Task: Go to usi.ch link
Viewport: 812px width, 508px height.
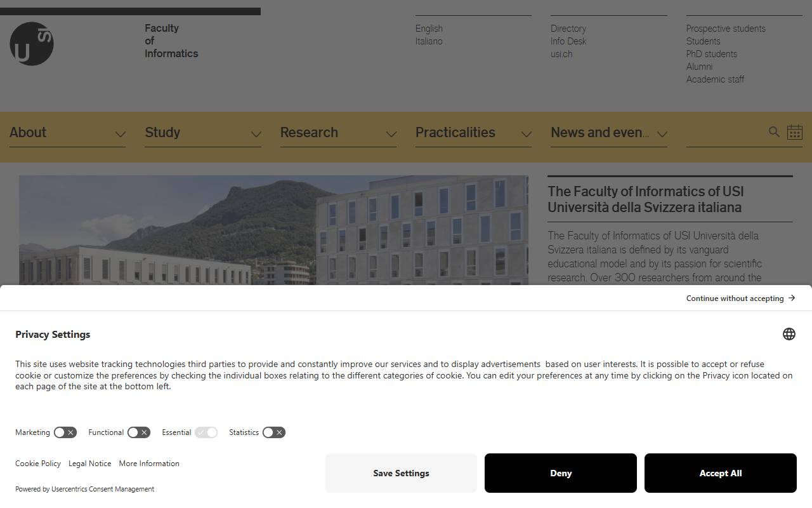Action: [x=561, y=54]
